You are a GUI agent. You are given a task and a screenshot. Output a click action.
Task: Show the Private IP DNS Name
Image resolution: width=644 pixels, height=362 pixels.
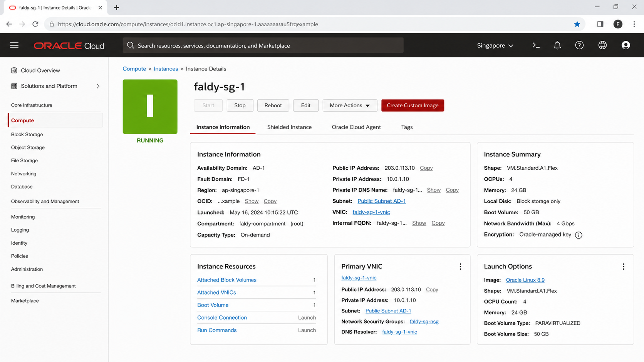pyautogui.click(x=434, y=190)
